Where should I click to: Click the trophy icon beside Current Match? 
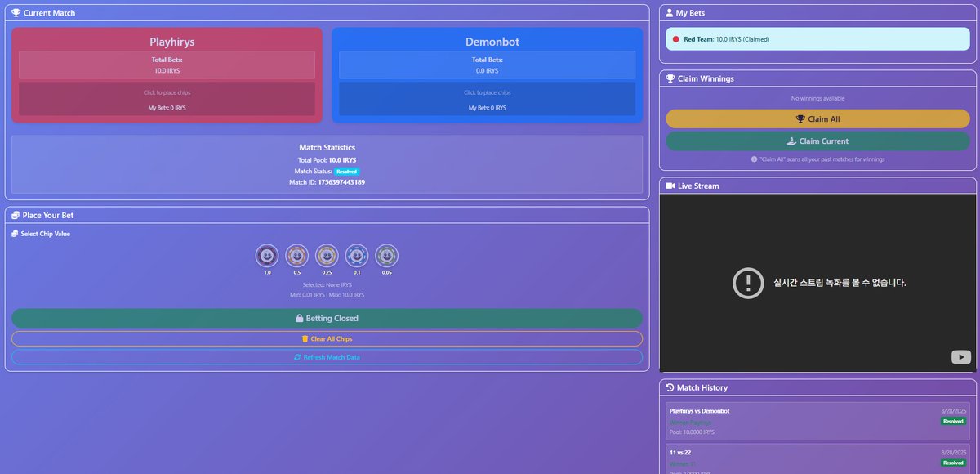(16, 13)
